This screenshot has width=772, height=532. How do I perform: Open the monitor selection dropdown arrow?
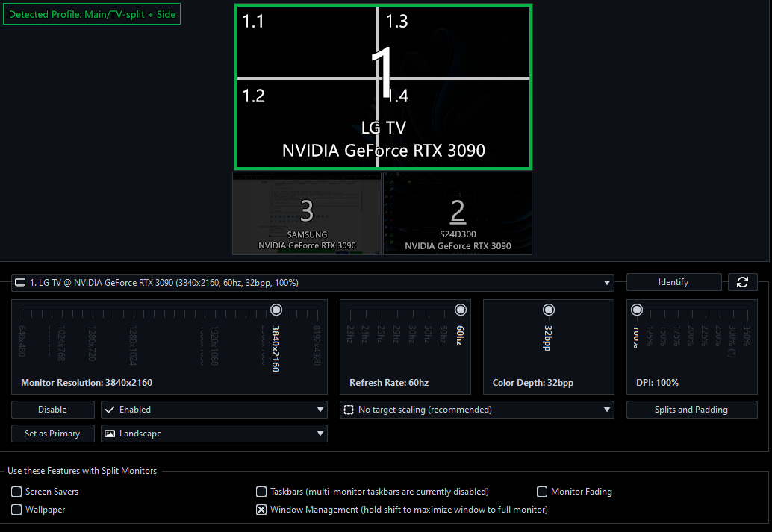[x=606, y=283]
